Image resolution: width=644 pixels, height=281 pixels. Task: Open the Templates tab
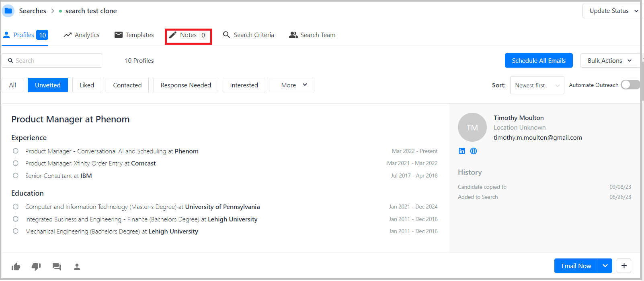pos(134,35)
